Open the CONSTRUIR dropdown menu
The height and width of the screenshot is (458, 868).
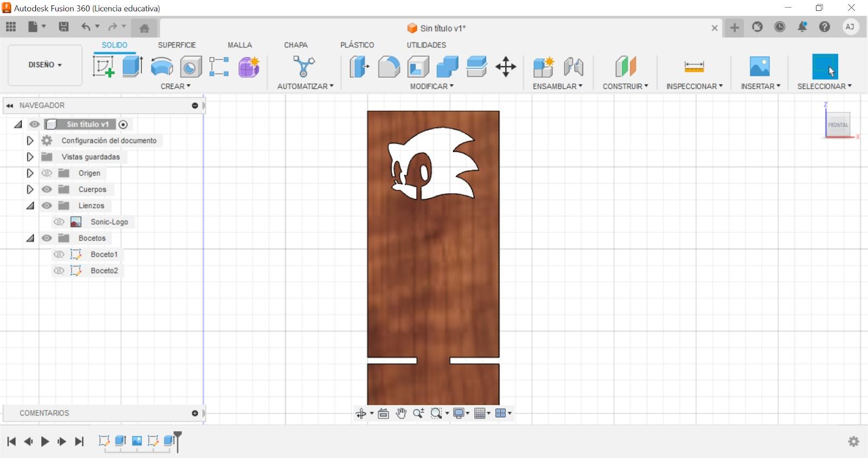point(626,86)
